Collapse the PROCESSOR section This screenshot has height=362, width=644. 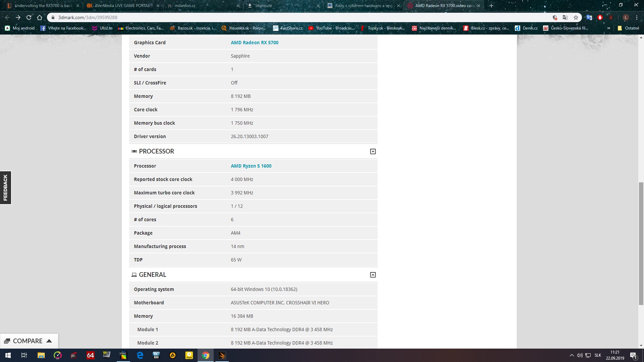point(373,152)
